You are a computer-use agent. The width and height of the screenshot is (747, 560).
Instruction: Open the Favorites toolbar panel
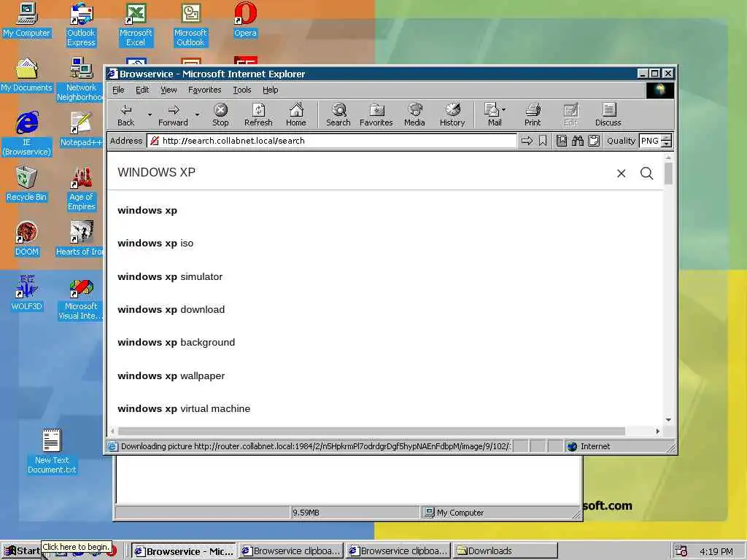pyautogui.click(x=376, y=115)
